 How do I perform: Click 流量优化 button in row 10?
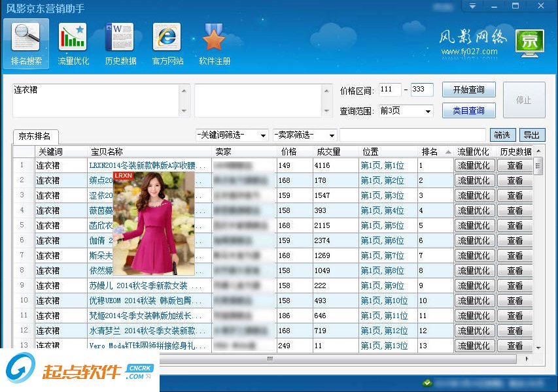pos(474,301)
